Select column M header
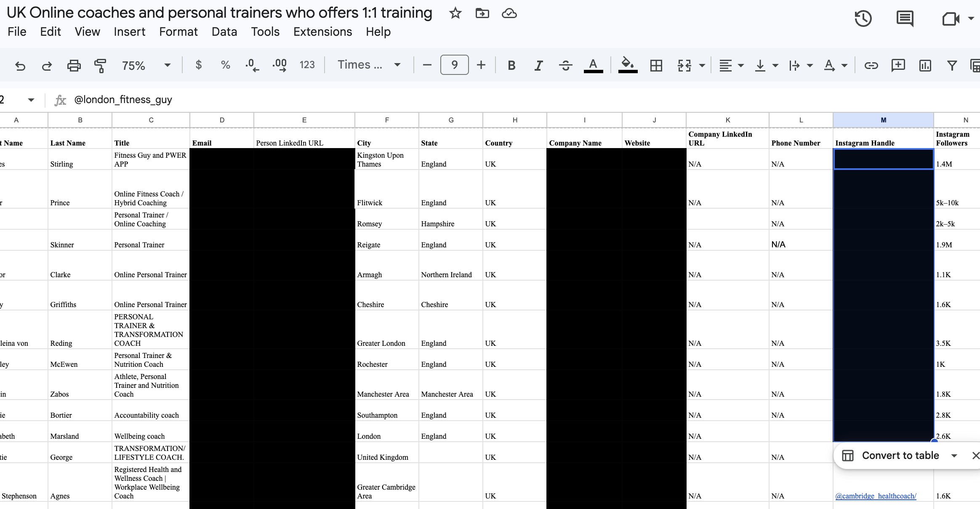 click(883, 120)
